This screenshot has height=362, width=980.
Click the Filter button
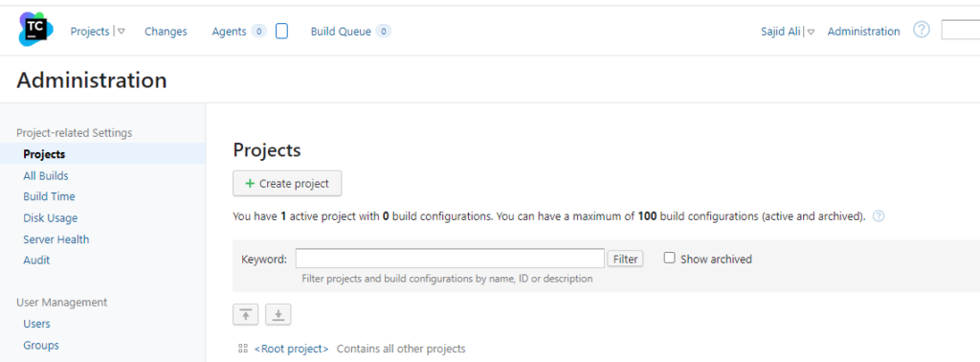pyautogui.click(x=625, y=259)
